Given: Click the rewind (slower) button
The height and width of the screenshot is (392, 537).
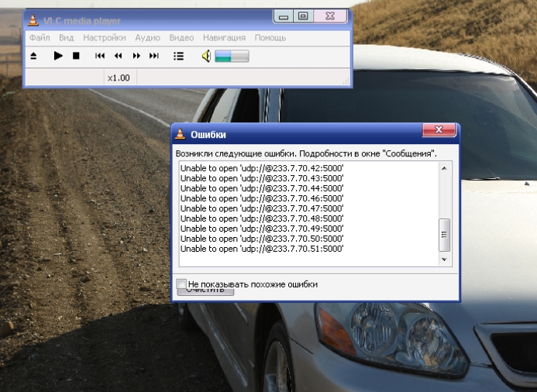Looking at the screenshot, I should pyautogui.click(x=118, y=56).
